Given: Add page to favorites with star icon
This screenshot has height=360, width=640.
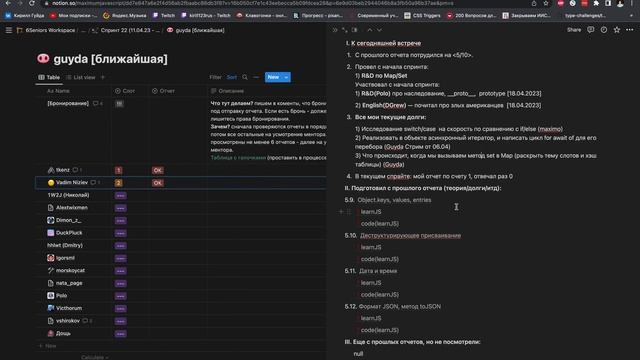Looking at the screenshot, I should (617, 30).
